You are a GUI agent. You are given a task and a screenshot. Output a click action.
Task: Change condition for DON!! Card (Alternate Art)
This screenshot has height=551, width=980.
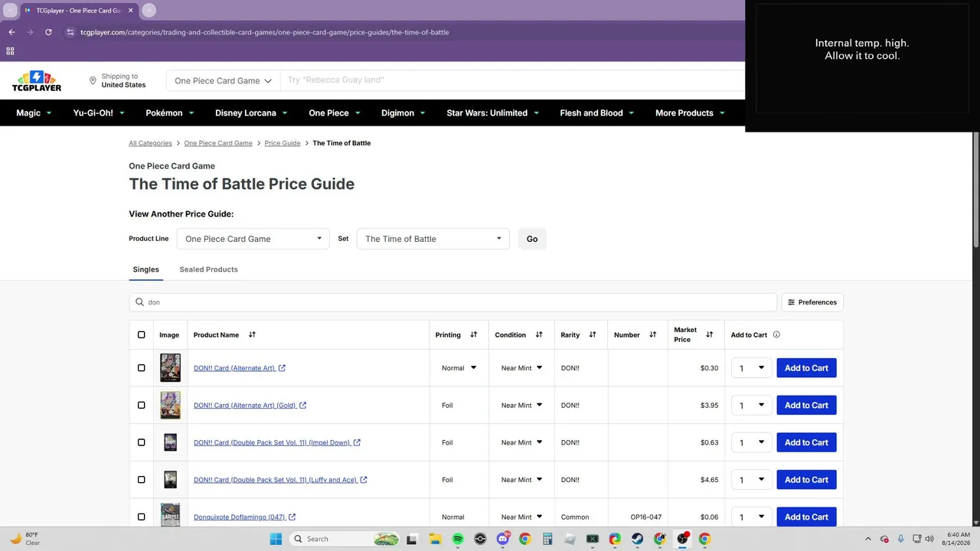(521, 368)
